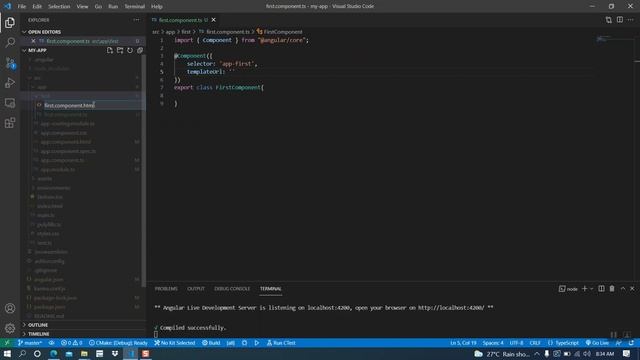Click CMake: [Debug]: Ready status item
640x360 pixels.
tap(118, 343)
